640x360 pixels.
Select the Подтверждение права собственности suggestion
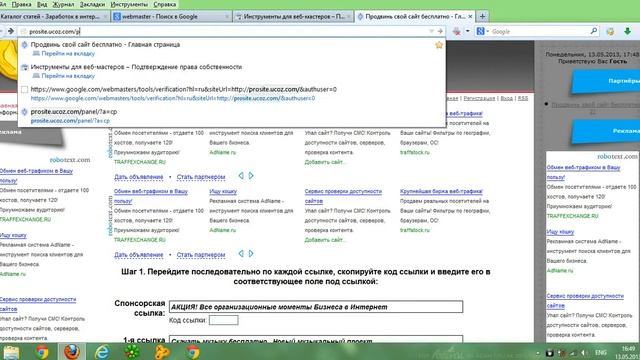coord(231,71)
